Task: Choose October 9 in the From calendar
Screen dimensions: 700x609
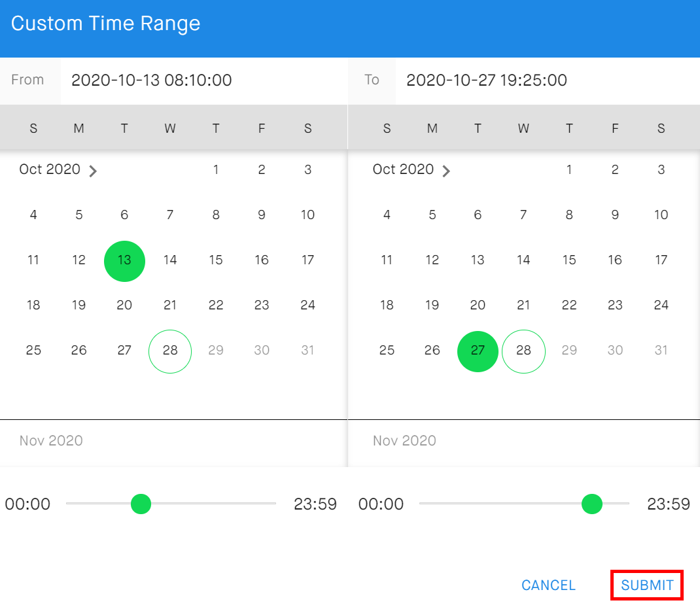Action: (x=262, y=215)
